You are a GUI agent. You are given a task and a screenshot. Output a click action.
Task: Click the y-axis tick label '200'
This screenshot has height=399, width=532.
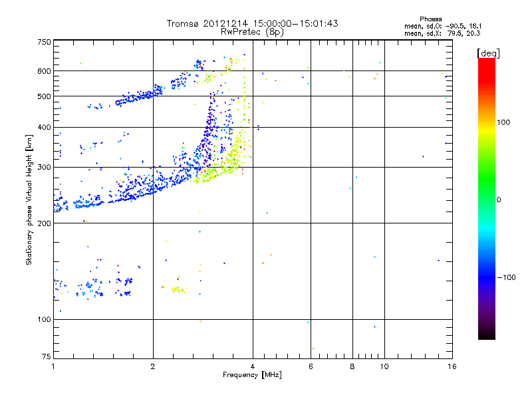coord(44,223)
